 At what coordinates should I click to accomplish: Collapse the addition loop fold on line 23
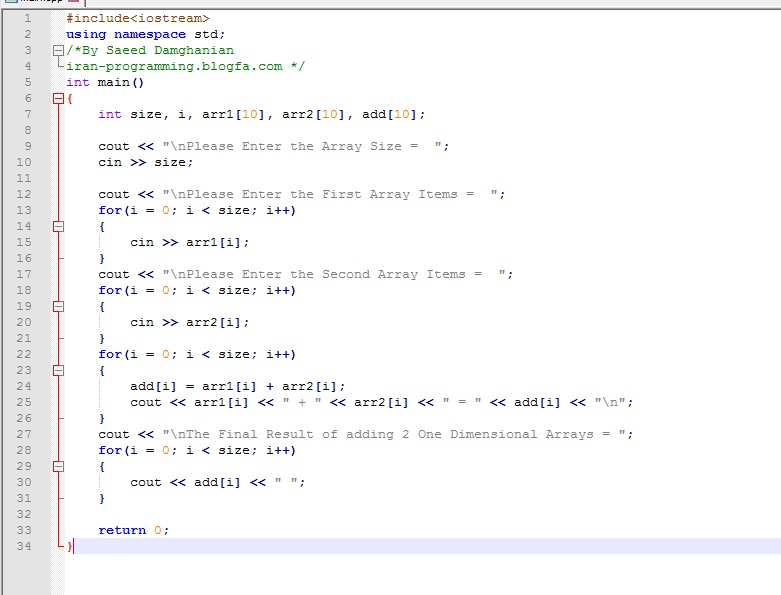tap(58, 370)
